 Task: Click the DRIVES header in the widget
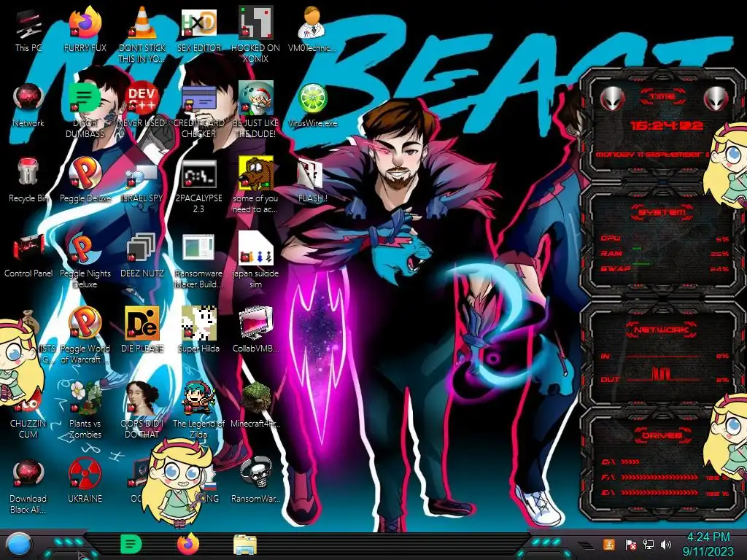[662, 435]
